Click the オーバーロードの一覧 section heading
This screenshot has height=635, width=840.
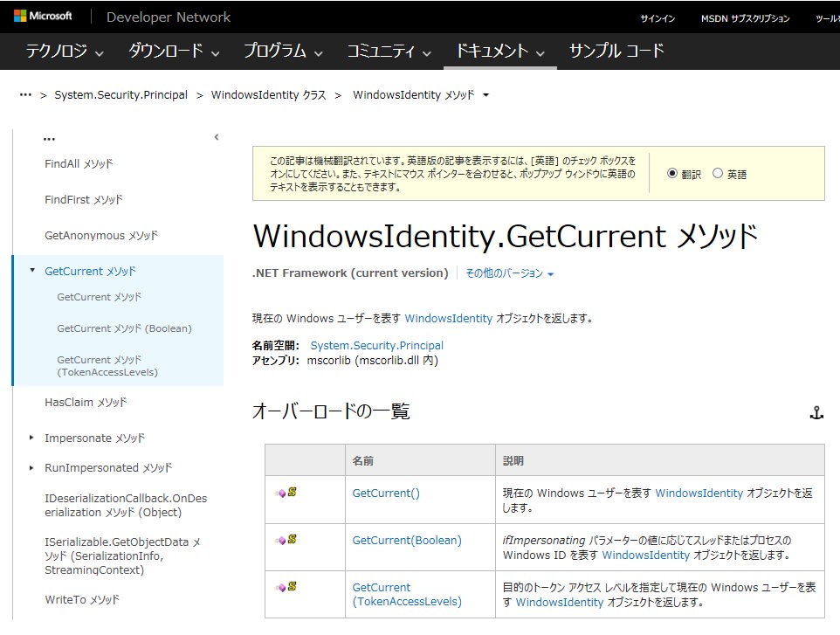[x=331, y=411]
